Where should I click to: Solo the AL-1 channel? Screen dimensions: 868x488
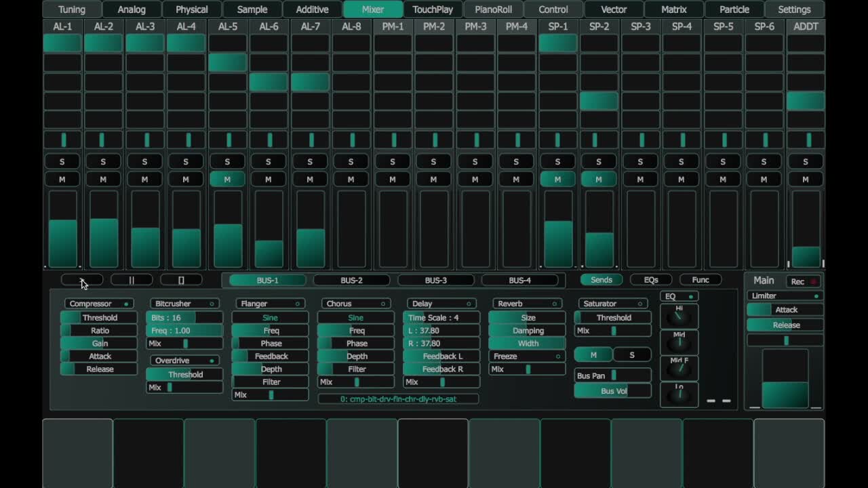(62, 162)
